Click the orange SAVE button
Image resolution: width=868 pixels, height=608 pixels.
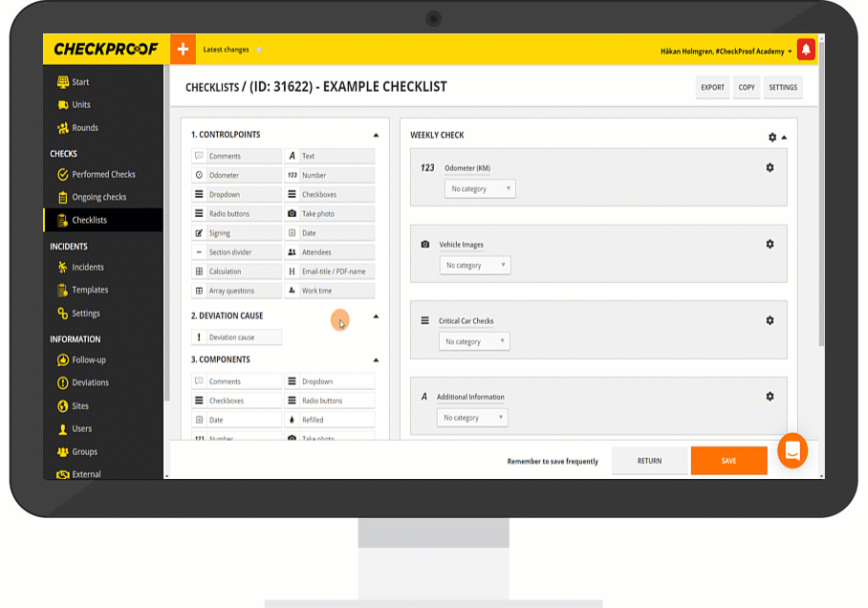coord(728,461)
